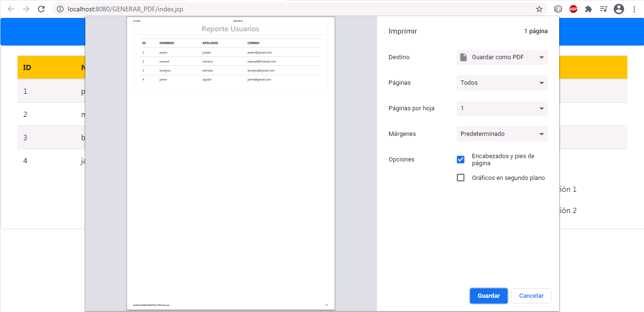Enable Gráficos en segundo plano

pyautogui.click(x=460, y=178)
